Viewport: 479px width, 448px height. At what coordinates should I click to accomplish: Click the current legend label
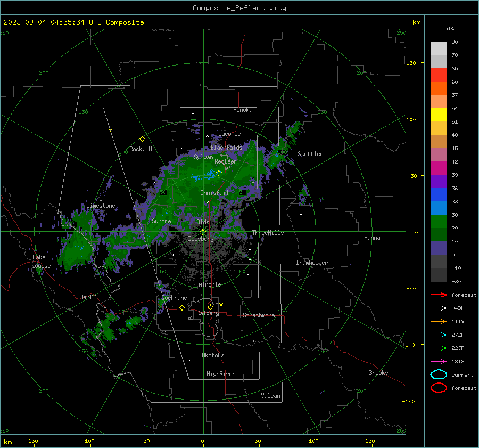click(463, 374)
